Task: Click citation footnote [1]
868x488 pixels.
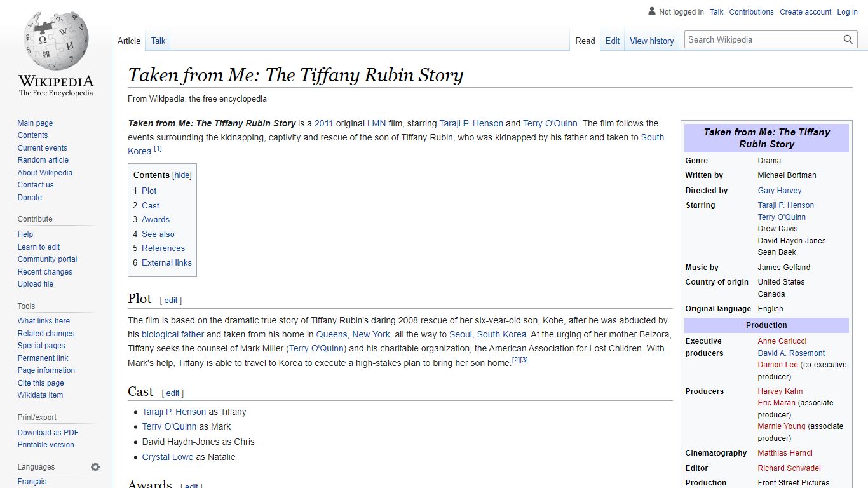Action: (158, 149)
